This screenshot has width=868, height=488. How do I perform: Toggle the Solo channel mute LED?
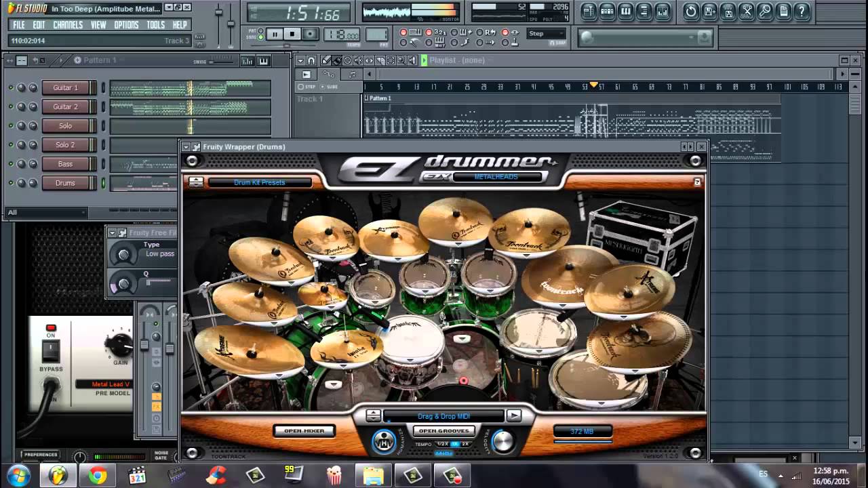coord(10,126)
